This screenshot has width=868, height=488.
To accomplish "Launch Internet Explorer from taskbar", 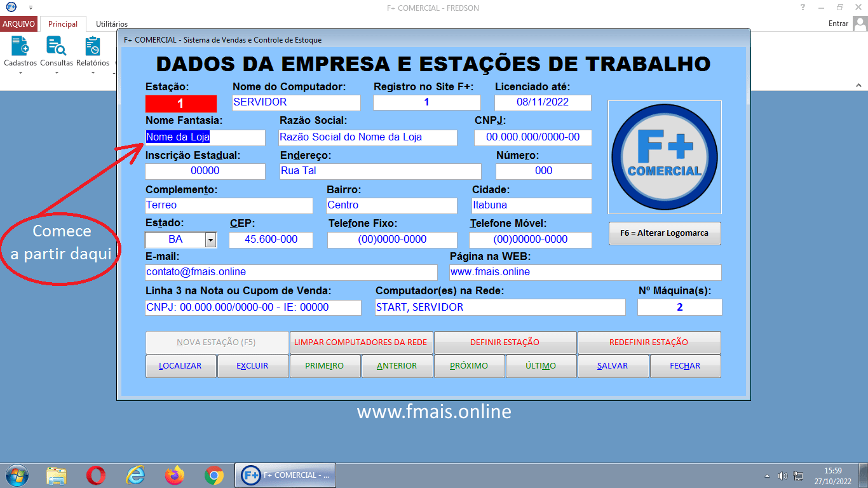I will click(135, 475).
